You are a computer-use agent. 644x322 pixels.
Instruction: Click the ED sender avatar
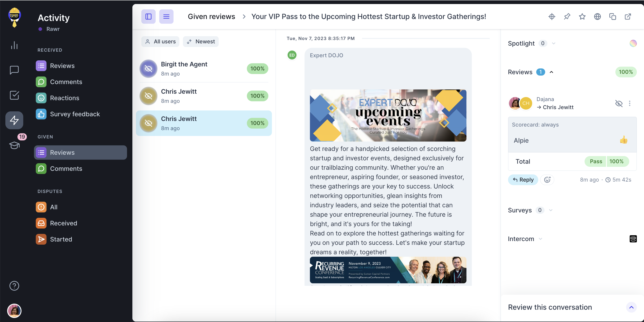(292, 55)
